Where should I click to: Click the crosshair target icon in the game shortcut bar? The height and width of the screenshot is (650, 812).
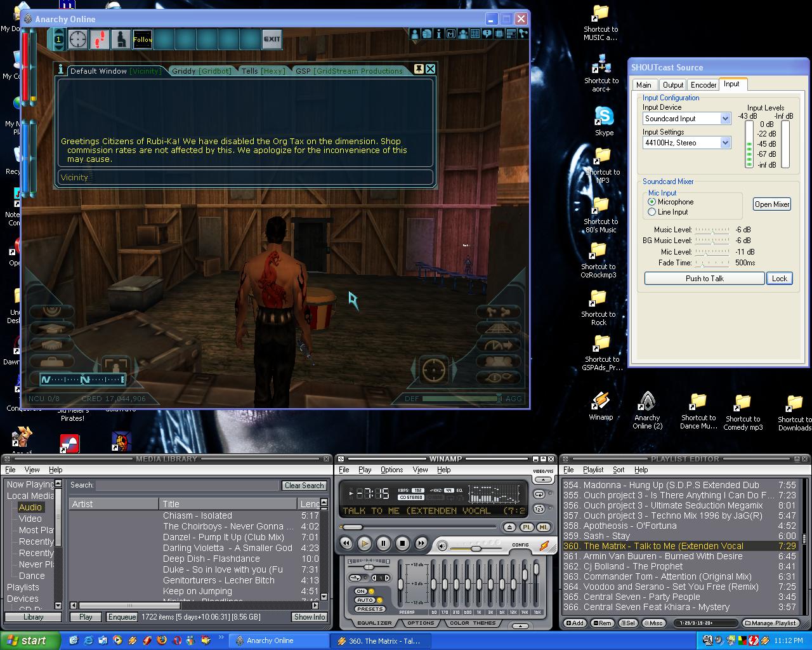point(78,39)
